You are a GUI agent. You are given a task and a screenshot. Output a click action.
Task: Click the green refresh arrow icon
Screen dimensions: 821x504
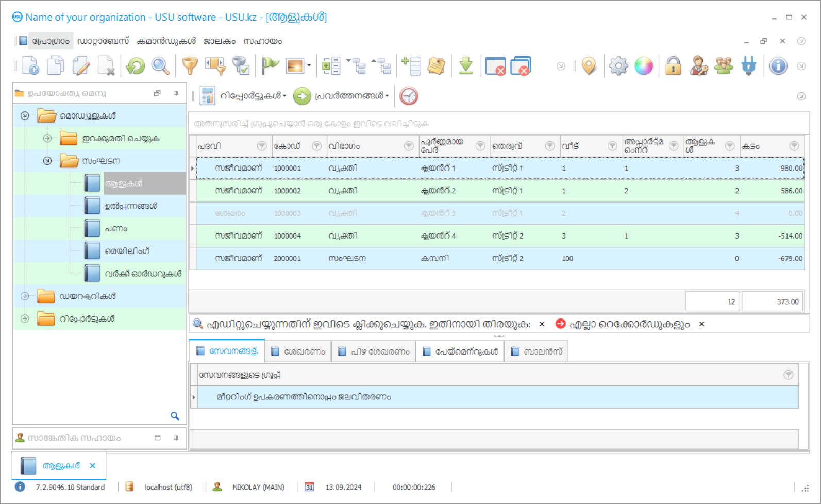click(136, 66)
